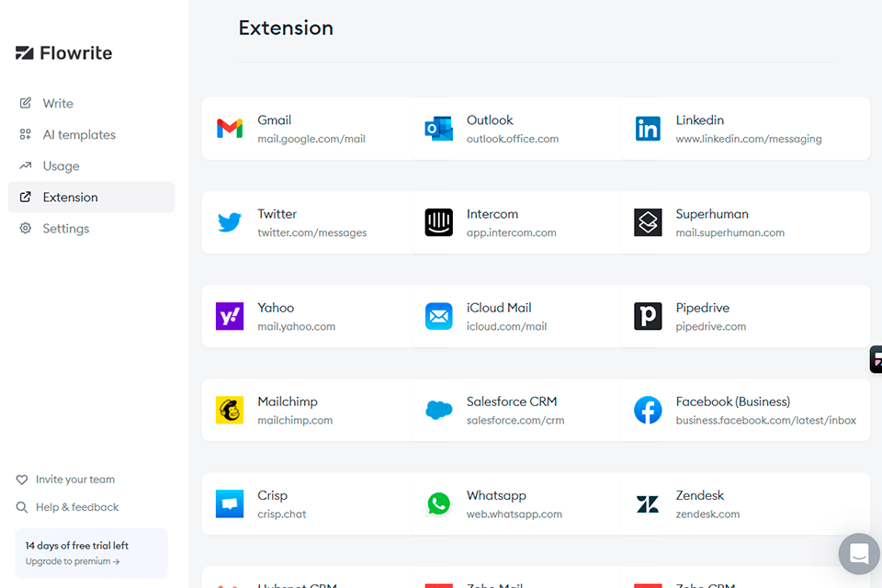
Task: Click the web.whatsapp.com address
Action: [x=514, y=514]
